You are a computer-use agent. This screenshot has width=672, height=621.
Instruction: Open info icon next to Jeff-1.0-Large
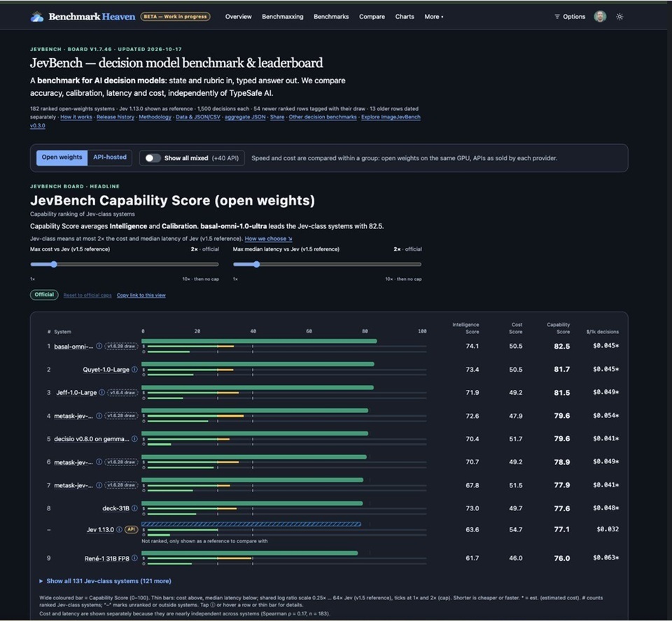101,392
